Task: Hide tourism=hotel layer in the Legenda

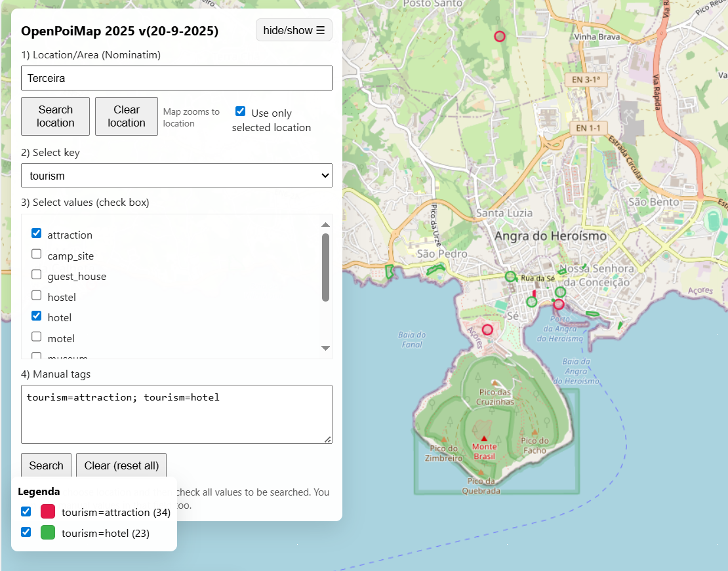Action: tap(26, 532)
